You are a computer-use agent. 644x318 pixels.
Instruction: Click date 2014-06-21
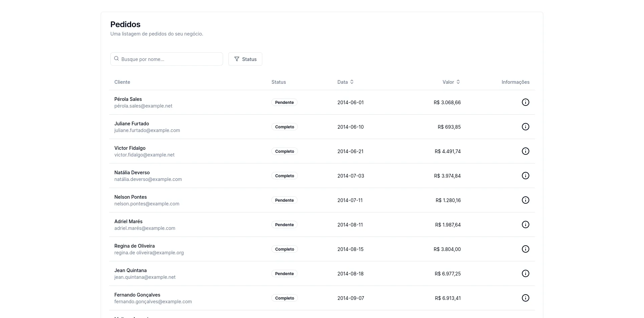click(x=351, y=151)
